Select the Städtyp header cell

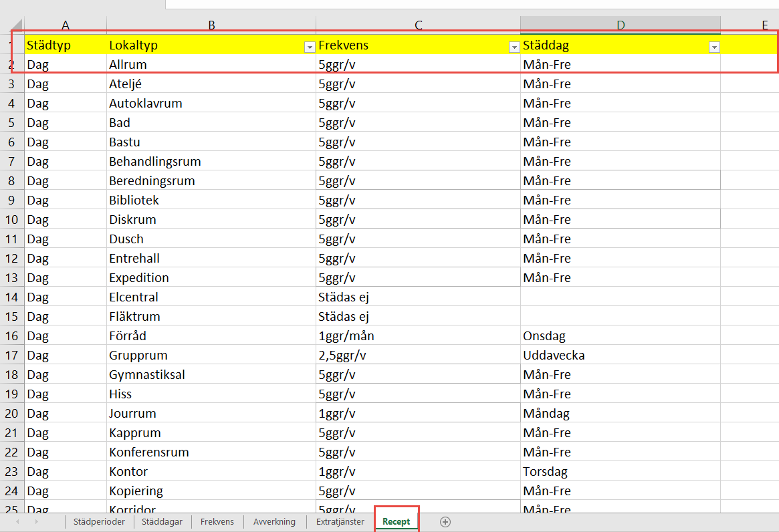pyautogui.click(x=65, y=45)
